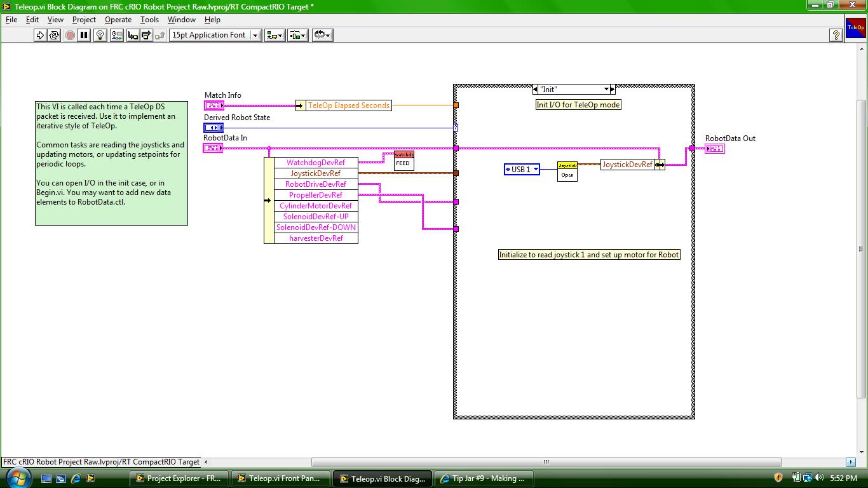The width and height of the screenshot is (868, 488).
Task: Click case selector next arrow
Action: click(x=613, y=90)
